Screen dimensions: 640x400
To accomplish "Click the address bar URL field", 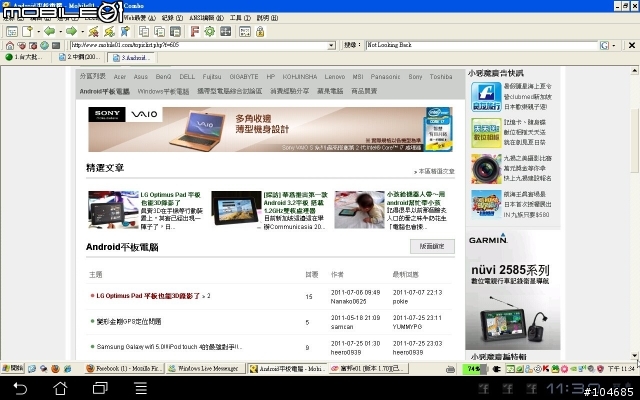I will [202, 45].
